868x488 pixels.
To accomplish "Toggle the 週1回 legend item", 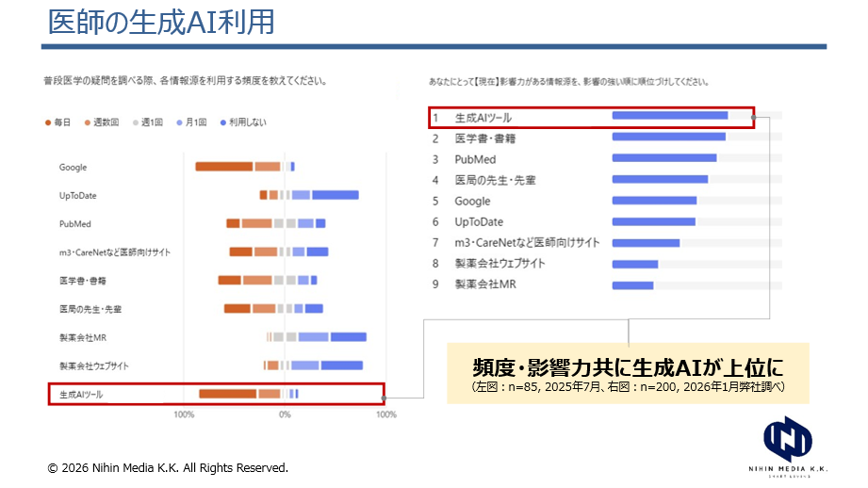I will tap(149, 122).
